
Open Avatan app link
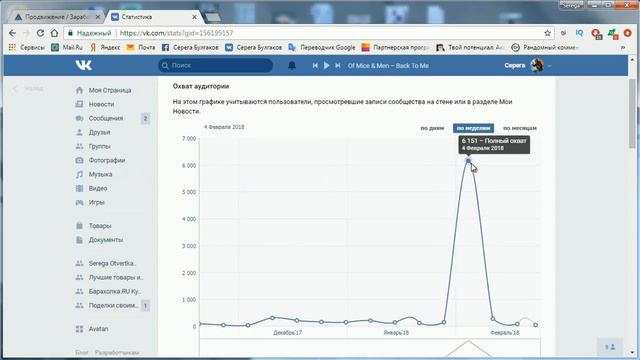[98, 329]
